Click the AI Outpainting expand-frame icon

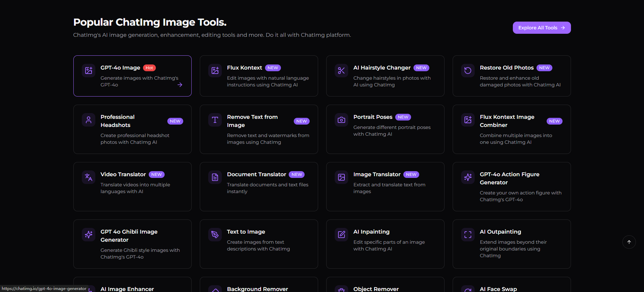468,235
